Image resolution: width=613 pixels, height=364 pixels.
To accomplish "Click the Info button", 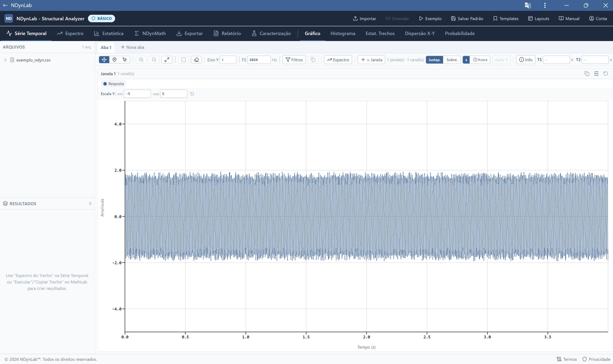I will coord(526,60).
